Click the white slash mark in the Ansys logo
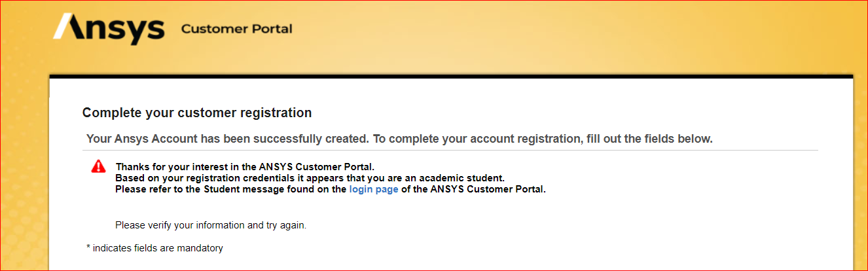This screenshot has height=271, width=868. [64, 26]
